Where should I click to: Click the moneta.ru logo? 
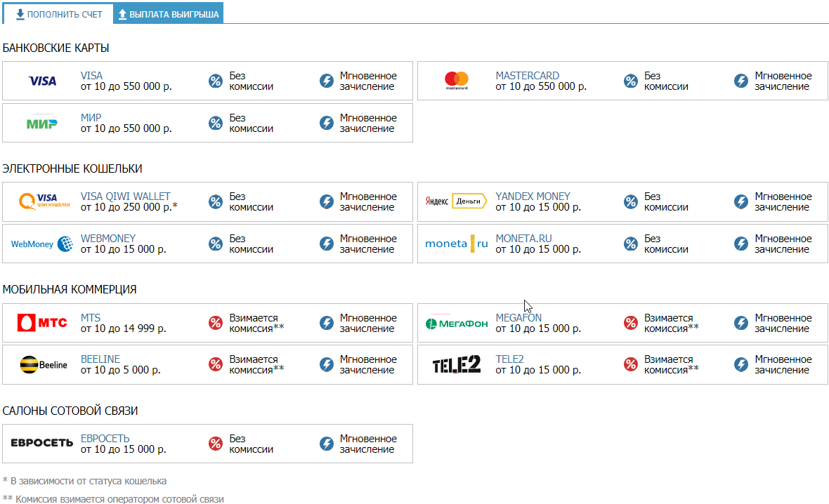pos(456,244)
